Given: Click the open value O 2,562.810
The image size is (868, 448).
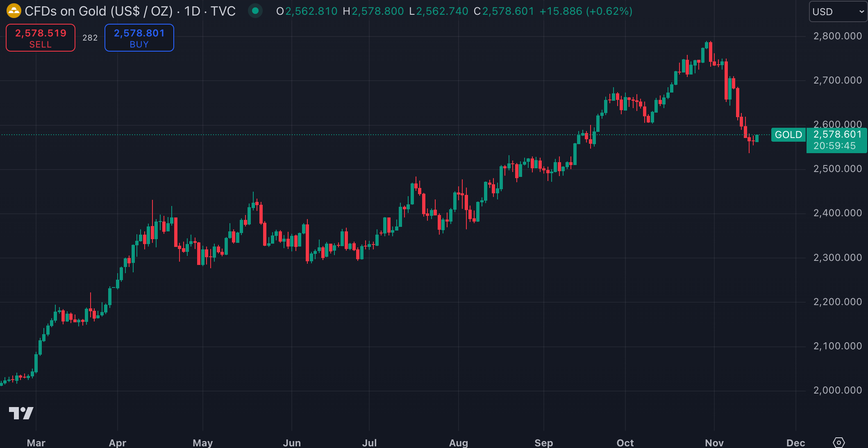Looking at the screenshot, I should [x=307, y=11].
